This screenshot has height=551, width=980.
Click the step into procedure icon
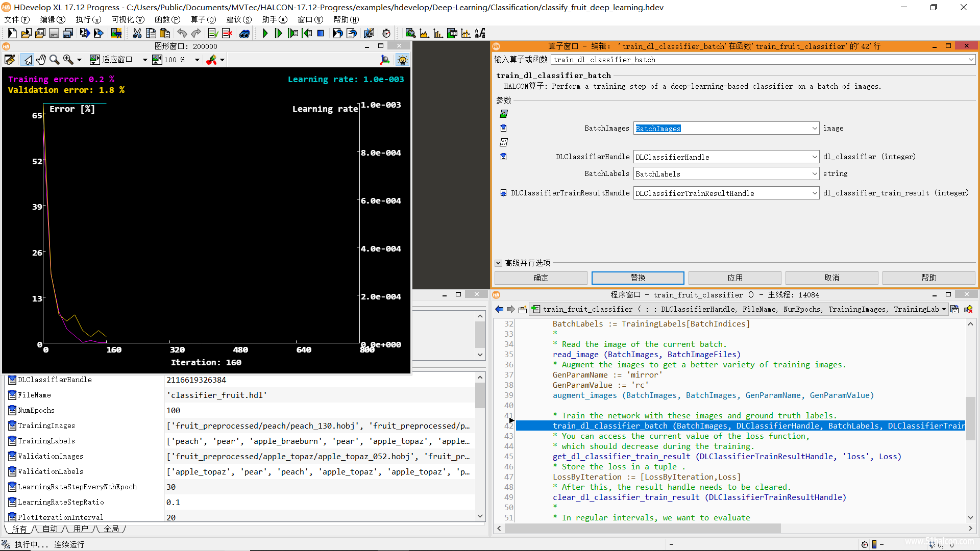tap(293, 33)
